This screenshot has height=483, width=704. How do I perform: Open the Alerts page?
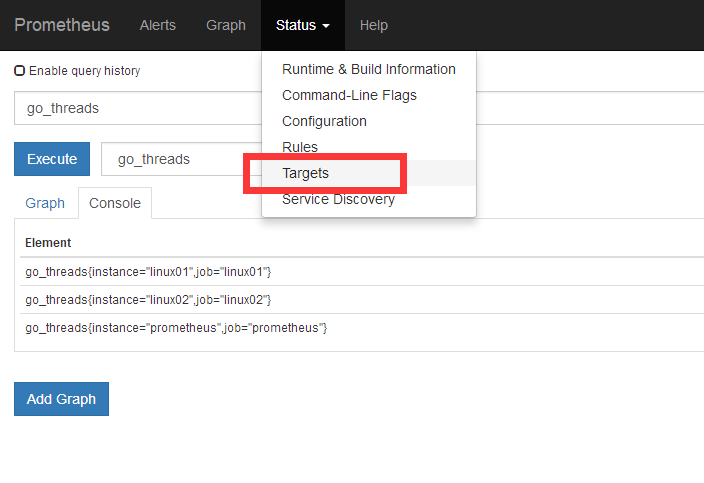[158, 25]
